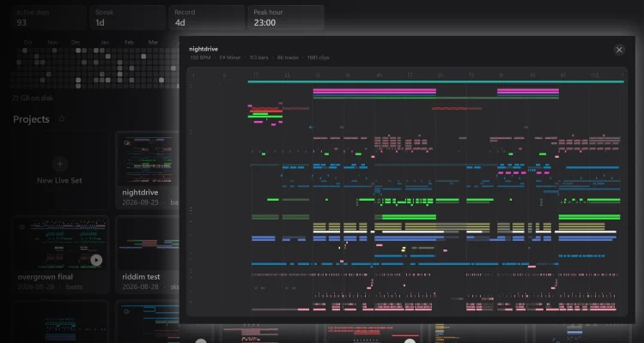Click the beats tag under overgrown final

click(75, 286)
